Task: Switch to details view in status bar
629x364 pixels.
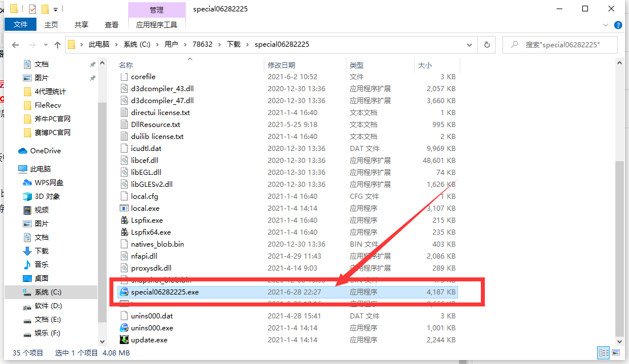Action: point(603,353)
